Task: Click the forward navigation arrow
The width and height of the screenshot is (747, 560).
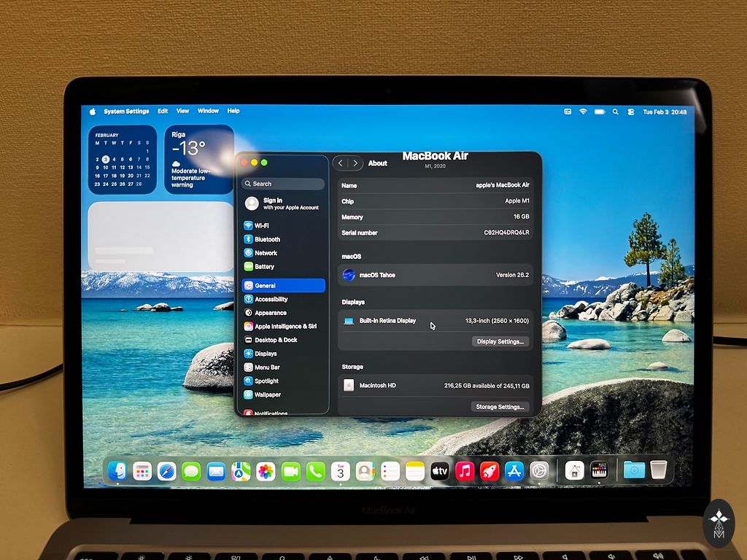Action: pos(355,163)
